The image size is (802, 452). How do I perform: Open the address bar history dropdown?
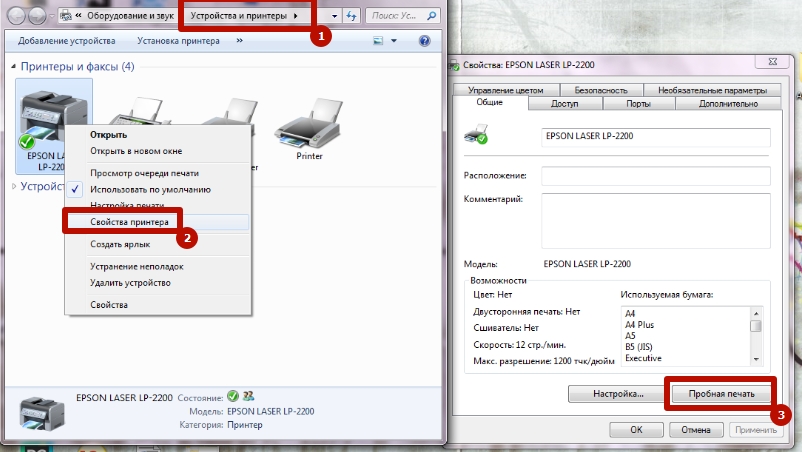click(333, 16)
